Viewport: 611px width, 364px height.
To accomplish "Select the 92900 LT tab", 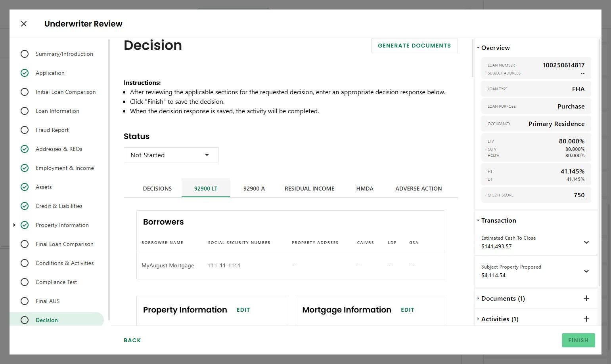I will (x=206, y=189).
